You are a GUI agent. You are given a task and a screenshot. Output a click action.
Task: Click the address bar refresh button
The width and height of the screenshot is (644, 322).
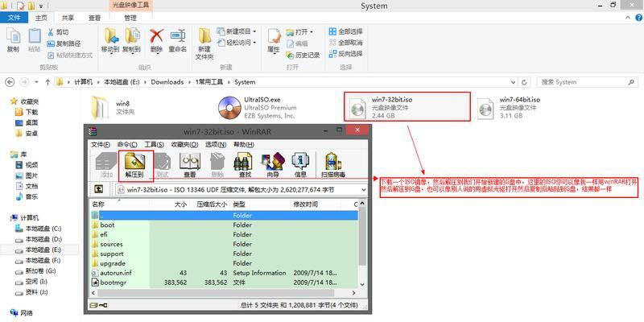click(524, 82)
